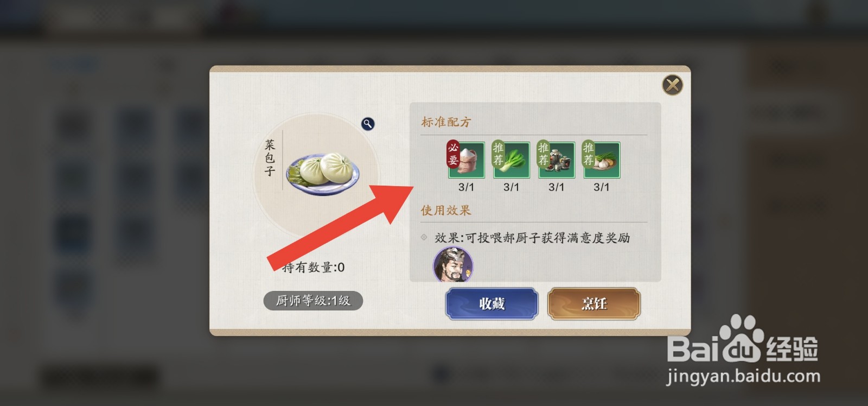Image resolution: width=868 pixels, height=406 pixels.
Task: Select the flour ingredient marked 必要
Action: point(466,160)
